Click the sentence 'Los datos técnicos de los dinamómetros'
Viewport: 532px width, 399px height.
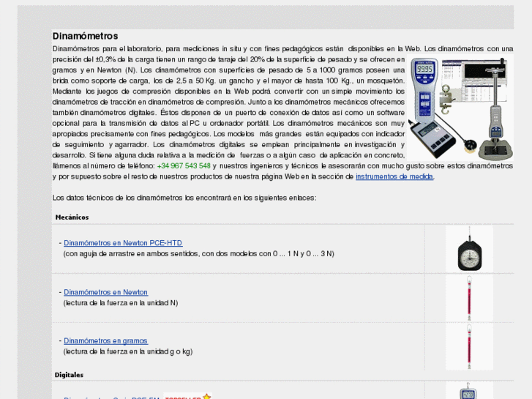[117, 198]
